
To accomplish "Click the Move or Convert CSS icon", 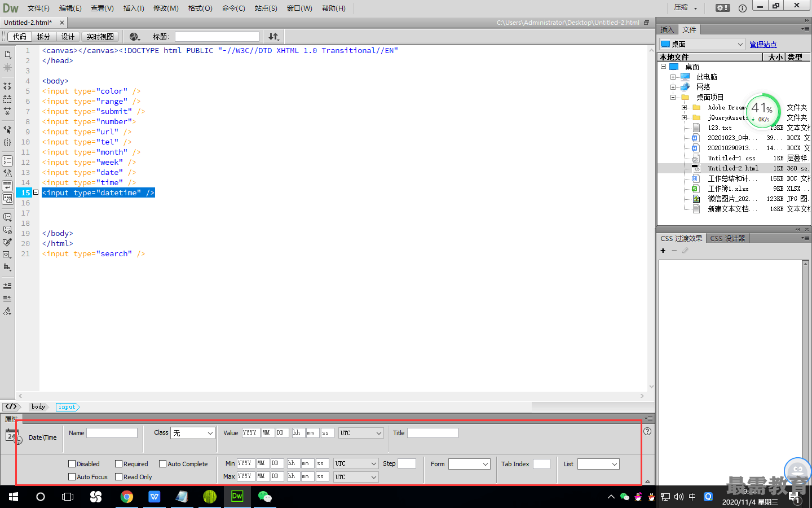I will pos(7,267).
